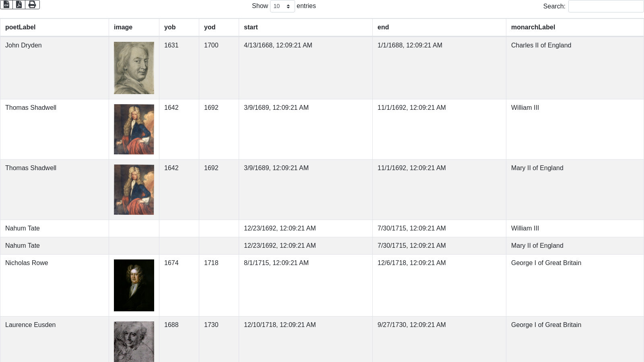The width and height of the screenshot is (644, 362).
Task: Select the first Nahum Tate row name
Action: 23,228
